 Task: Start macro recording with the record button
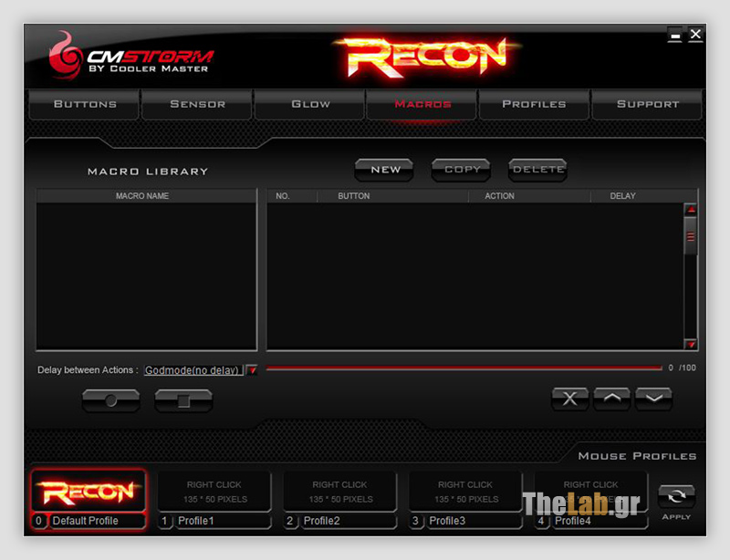coord(110,400)
